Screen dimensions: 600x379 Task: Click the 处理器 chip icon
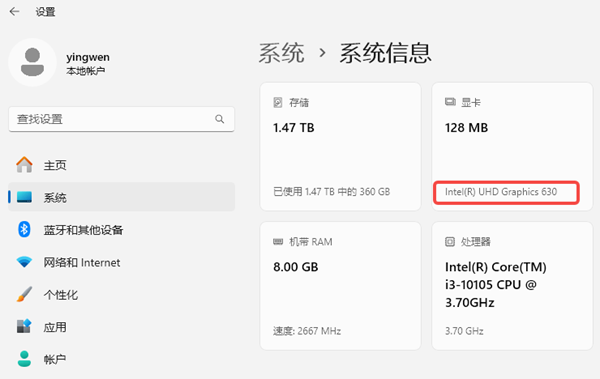point(450,242)
